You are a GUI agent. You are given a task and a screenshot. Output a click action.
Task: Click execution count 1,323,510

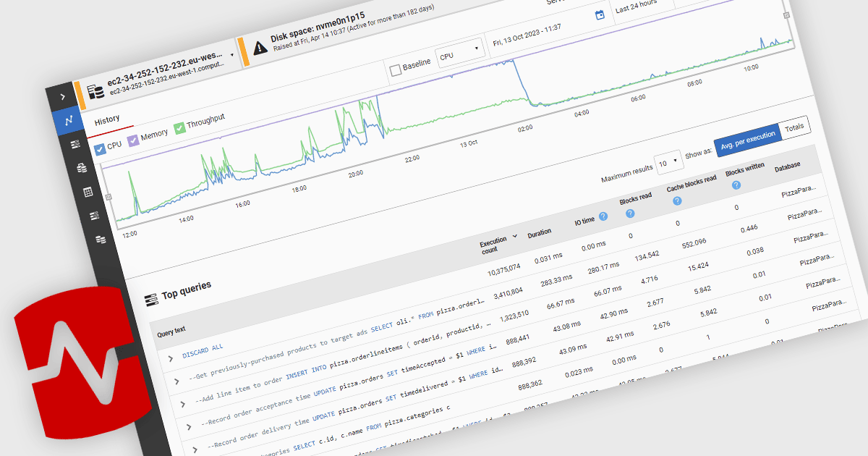pyautogui.click(x=515, y=314)
